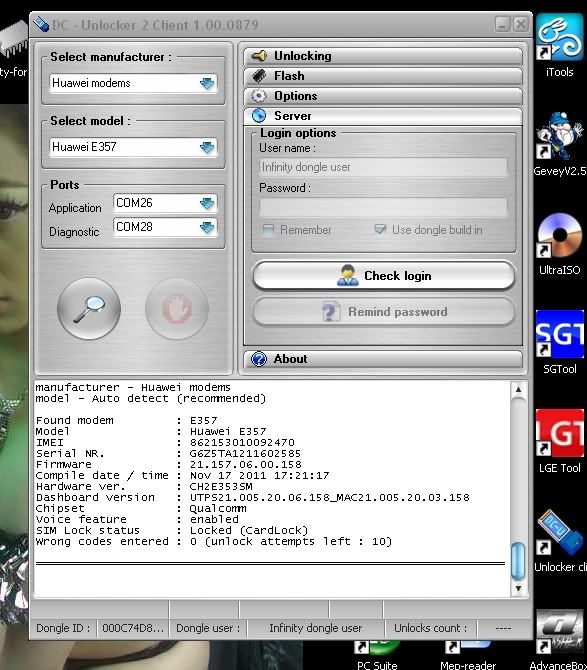The height and width of the screenshot is (670, 587).
Task: Open the Mep-reader desktop shortcut
Action: [468, 654]
